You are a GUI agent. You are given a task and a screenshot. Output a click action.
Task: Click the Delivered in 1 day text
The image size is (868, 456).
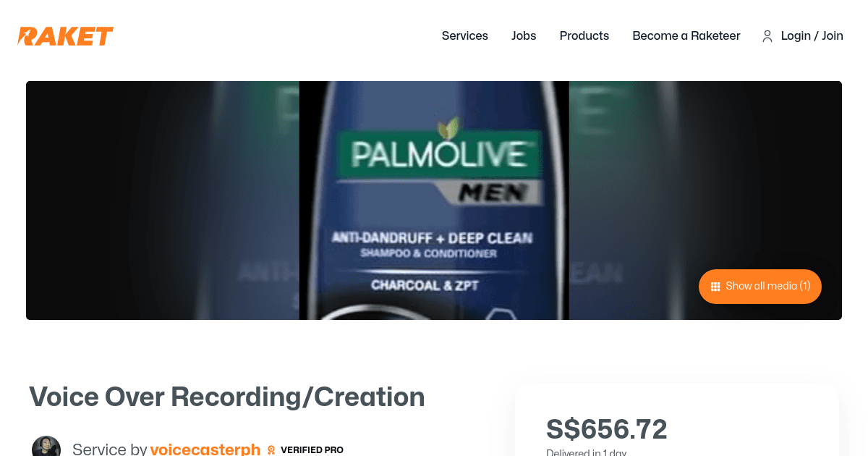586,452
